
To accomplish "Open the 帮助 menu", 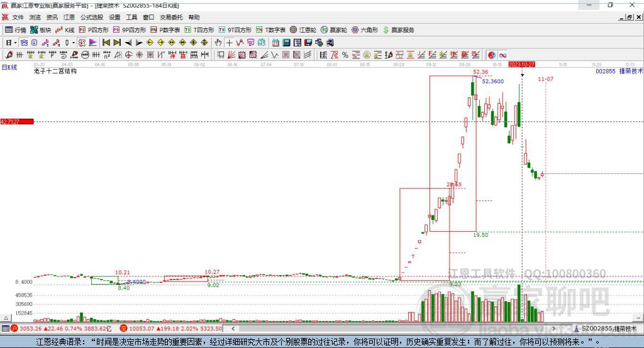I will tap(194, 17).
